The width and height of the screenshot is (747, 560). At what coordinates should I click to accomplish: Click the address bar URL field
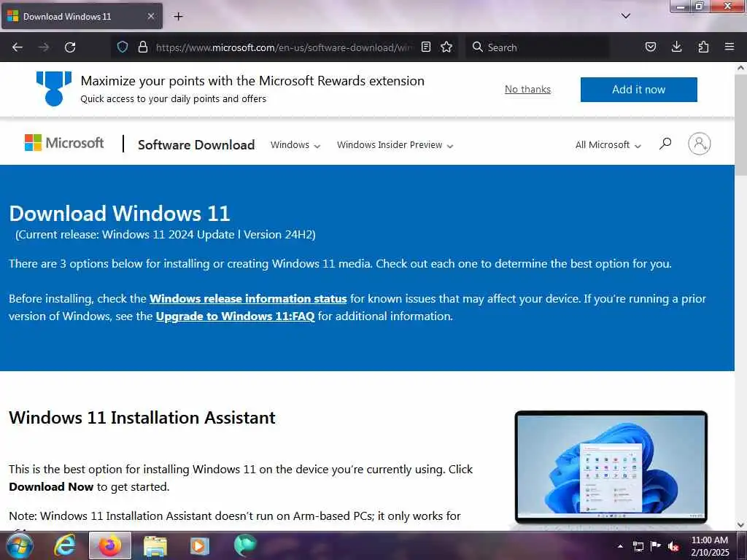[x=285, y=47]
